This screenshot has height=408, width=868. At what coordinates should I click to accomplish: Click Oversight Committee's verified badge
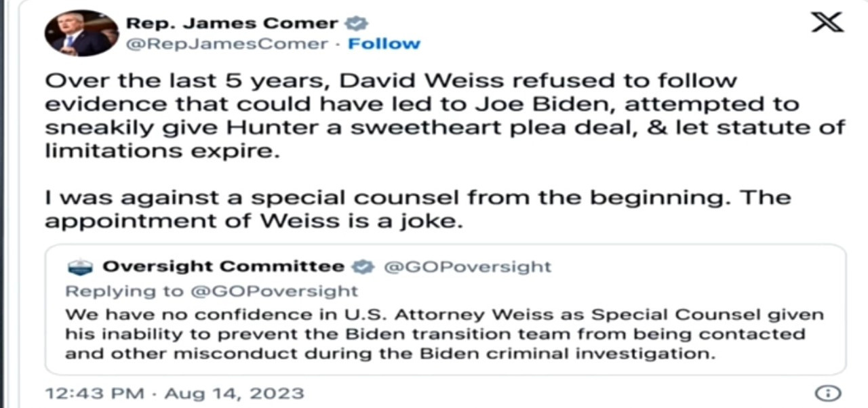pyautogui.click(x=363, y=267)
